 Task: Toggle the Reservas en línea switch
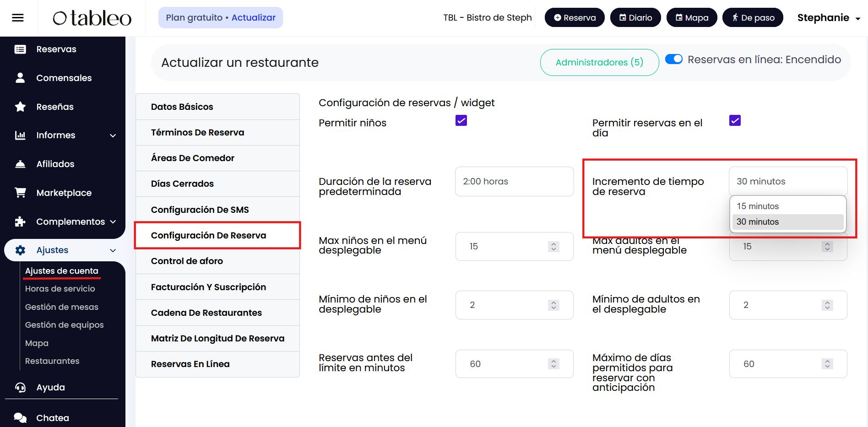pos(673,59)
